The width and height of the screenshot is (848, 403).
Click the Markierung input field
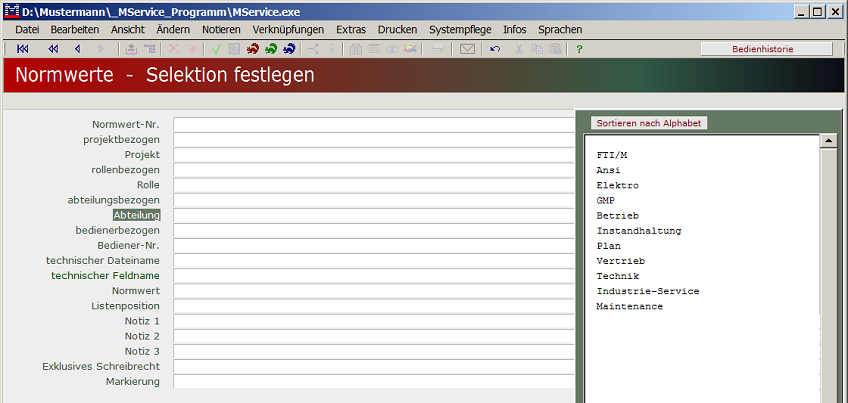point(373,381)
